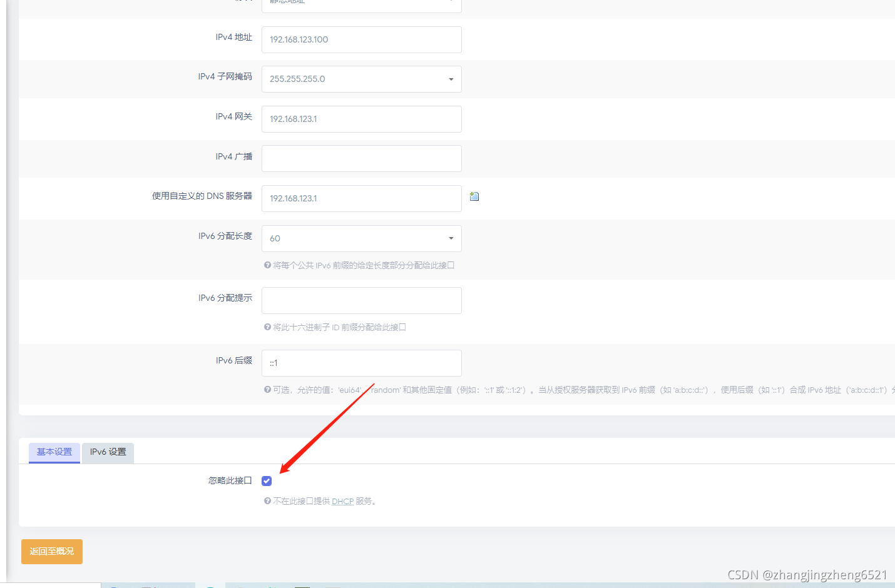Focus the IPv6 分配提示 input field

(362, 300)
